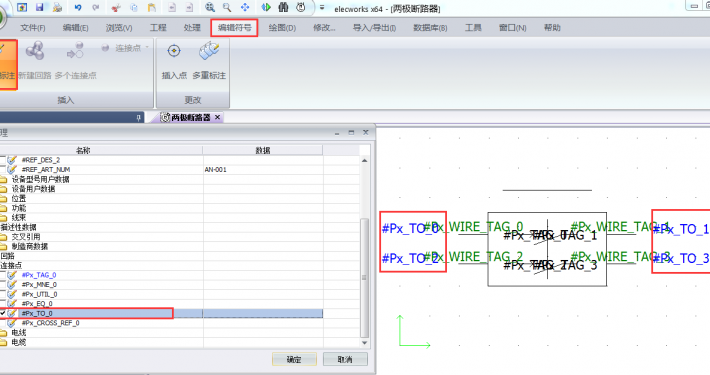710x375 pixels.
Task: Check the #Px_TAG_0 checkbox
Action: pos(3,275)
